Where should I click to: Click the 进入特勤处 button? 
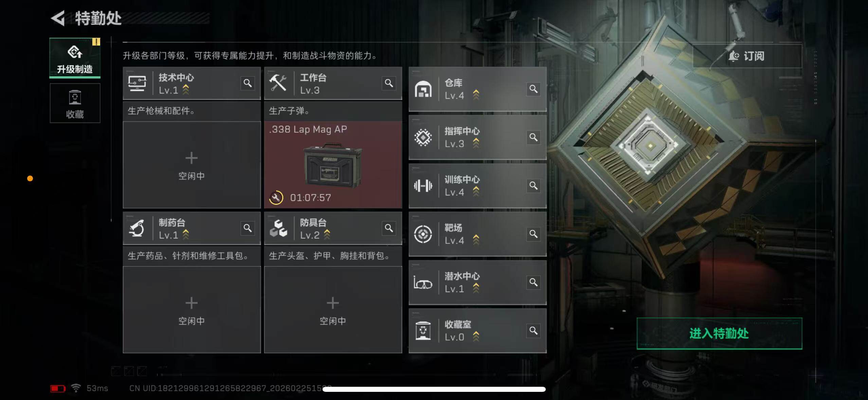coord(719,334)
